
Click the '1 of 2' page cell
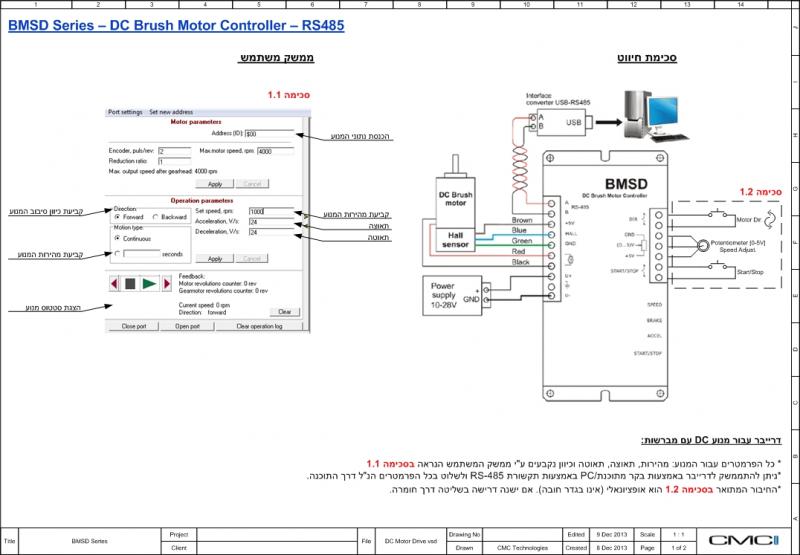[x=679, y=548]
